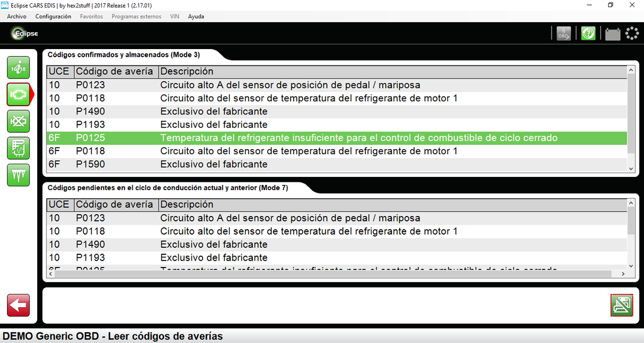Open the Ayuda menu
Screen dimensions: 644x343
click(196, 16)
